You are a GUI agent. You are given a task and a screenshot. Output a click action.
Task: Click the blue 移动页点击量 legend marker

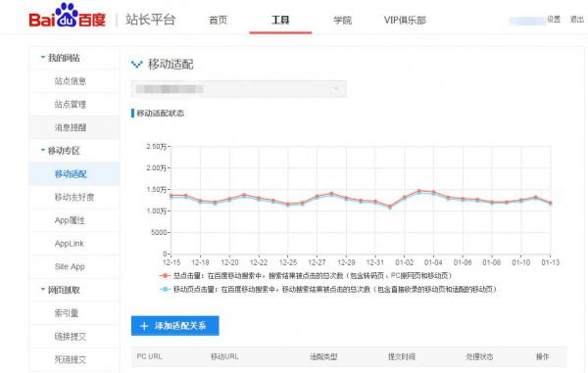(x=165, y=289)
